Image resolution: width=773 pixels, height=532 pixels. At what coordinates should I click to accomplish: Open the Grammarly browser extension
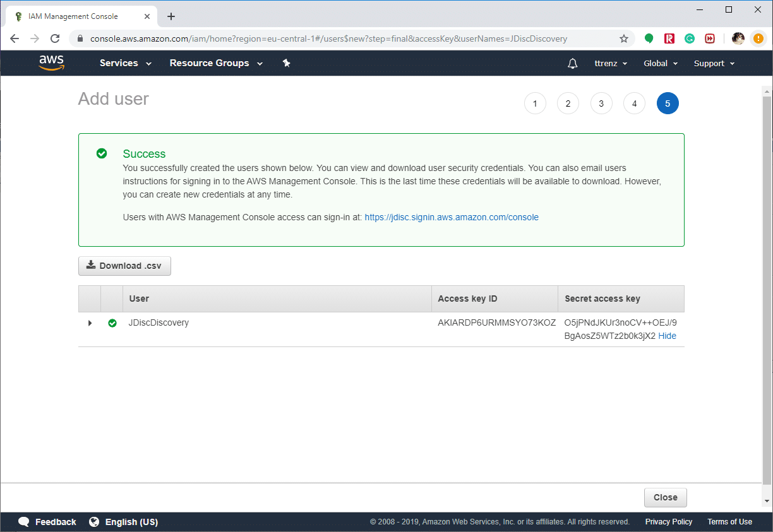click(690, 38)
